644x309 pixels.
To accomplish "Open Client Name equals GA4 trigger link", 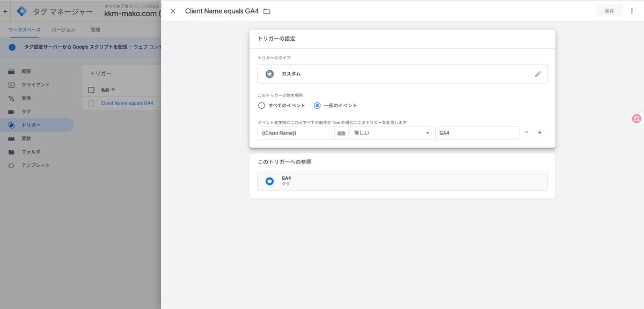I will point(127,103).
